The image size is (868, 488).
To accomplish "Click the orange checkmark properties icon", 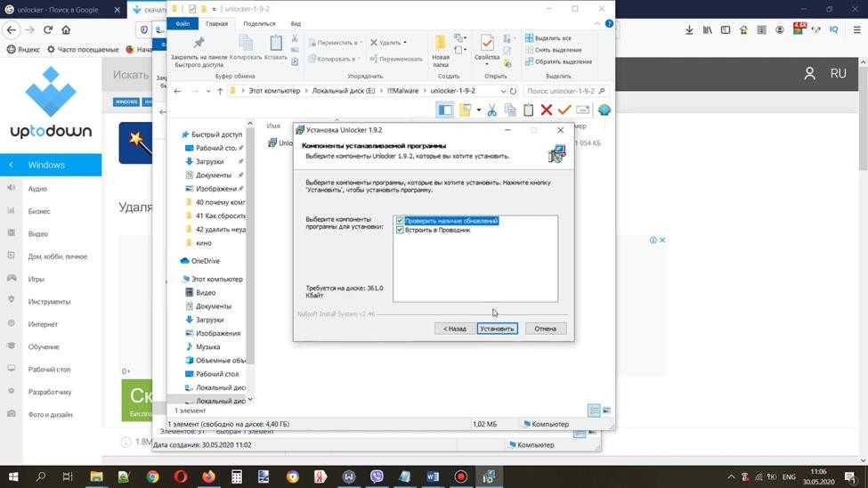I will 564,110.
